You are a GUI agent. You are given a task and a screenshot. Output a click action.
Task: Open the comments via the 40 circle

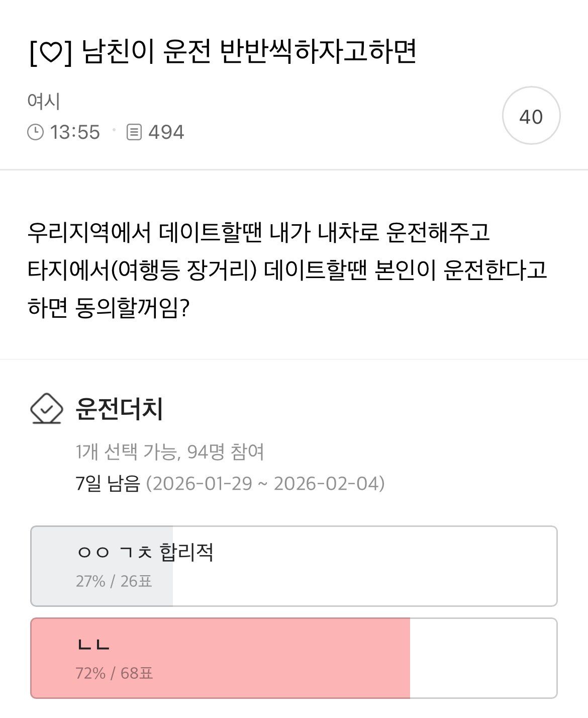point(531,116)
